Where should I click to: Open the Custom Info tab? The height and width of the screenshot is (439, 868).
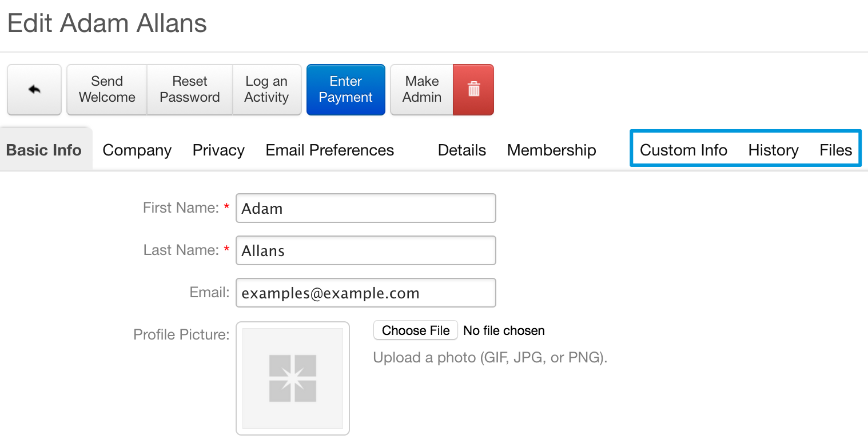683,150
